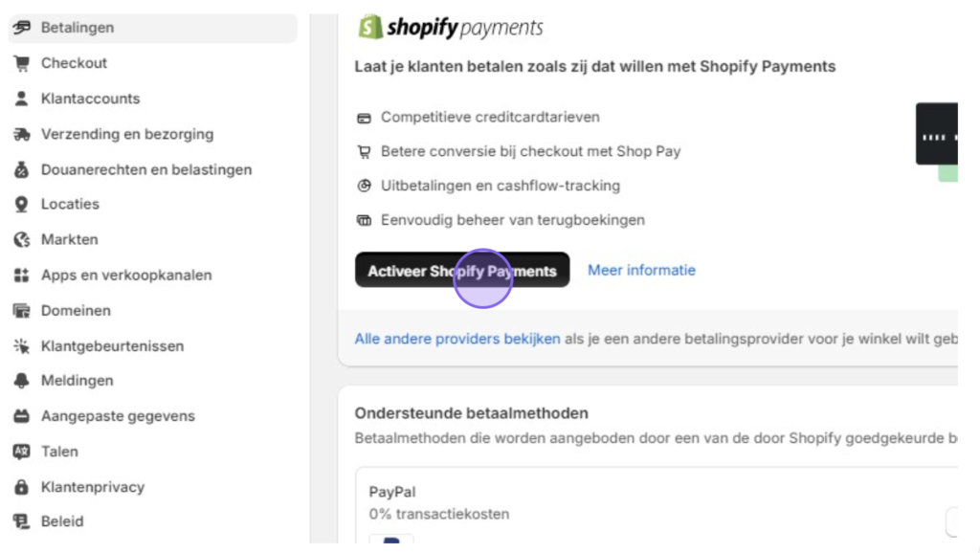
Task: Click the Klantenprivacy lock icon
Action: point(22,487)
